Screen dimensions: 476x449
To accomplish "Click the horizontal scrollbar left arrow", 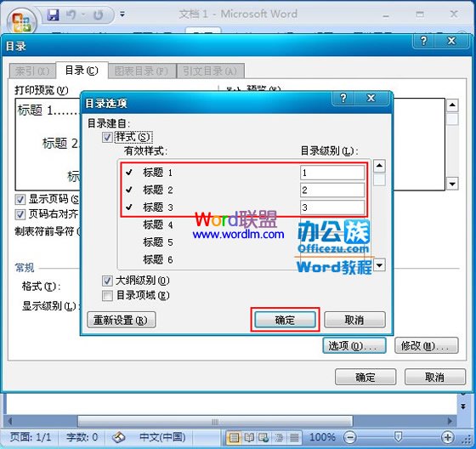I will click(x=9, y=422).
